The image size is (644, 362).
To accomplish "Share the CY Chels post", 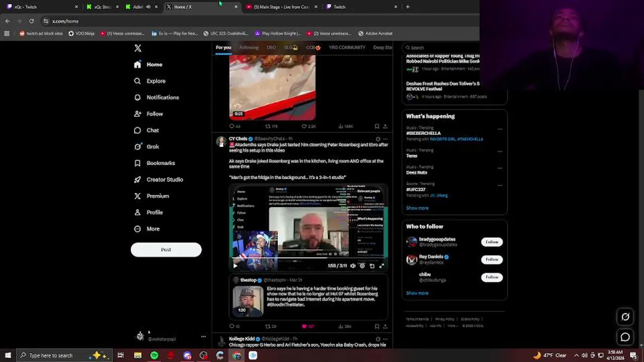I will [385, 326].
